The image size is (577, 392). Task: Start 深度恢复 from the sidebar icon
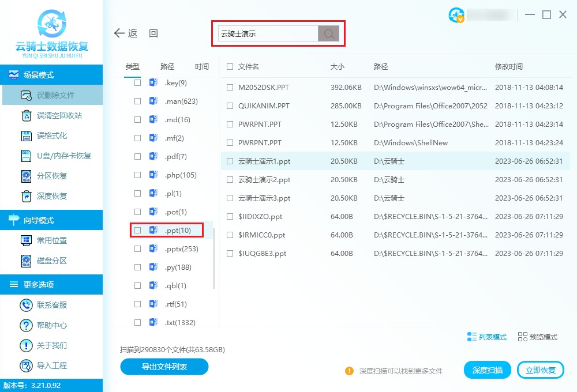click(26, 196)
